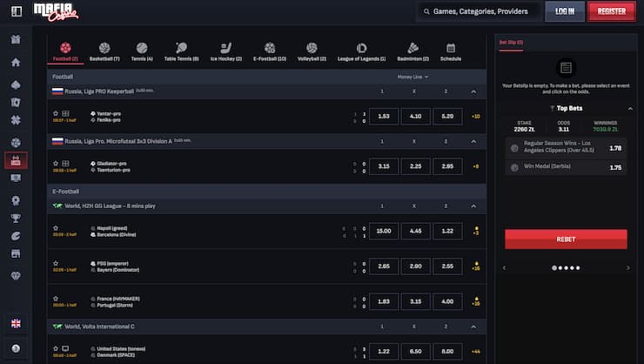This screenshot has height=364, width=644.
Task: Expand +44 more markets for United States match
Action: tap(476, 351)
